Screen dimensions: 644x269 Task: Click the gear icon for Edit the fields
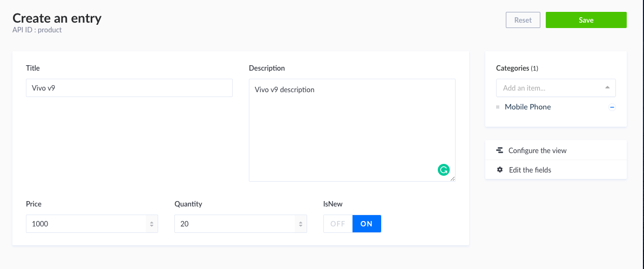499,170
